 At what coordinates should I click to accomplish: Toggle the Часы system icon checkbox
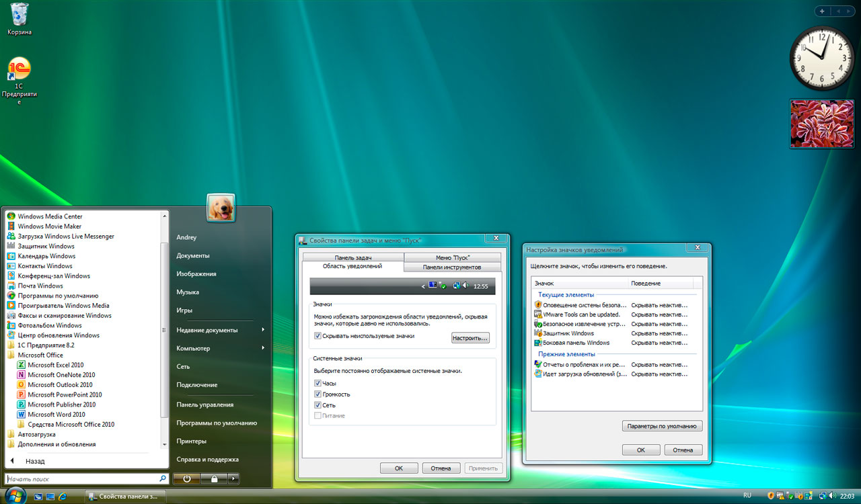(x=317, y=383)
